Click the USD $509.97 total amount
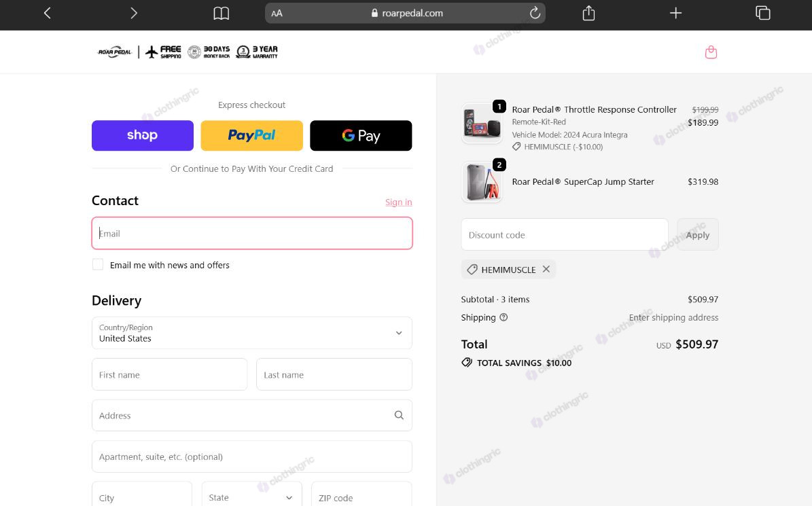The width and height of the screenshot is (812, 506). (x=687, y=344)
